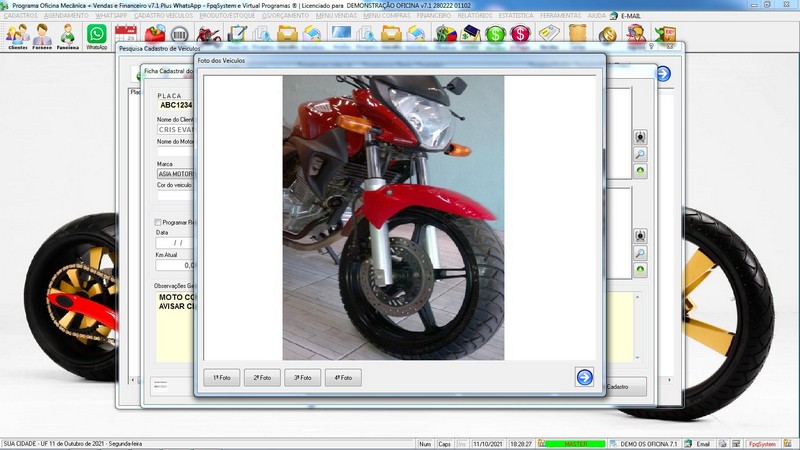Open the CADASTROS menu
Screen dimensions: 800x450
coord(20,16)
